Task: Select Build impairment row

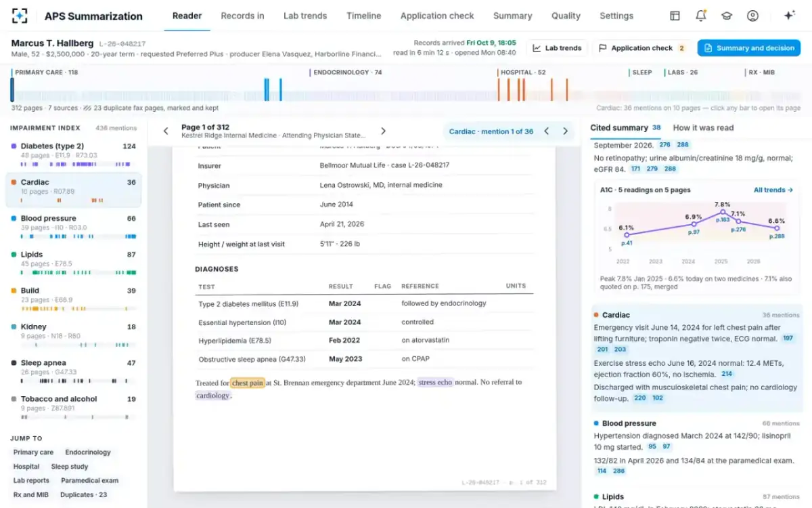Action: [x=74, y=299]
